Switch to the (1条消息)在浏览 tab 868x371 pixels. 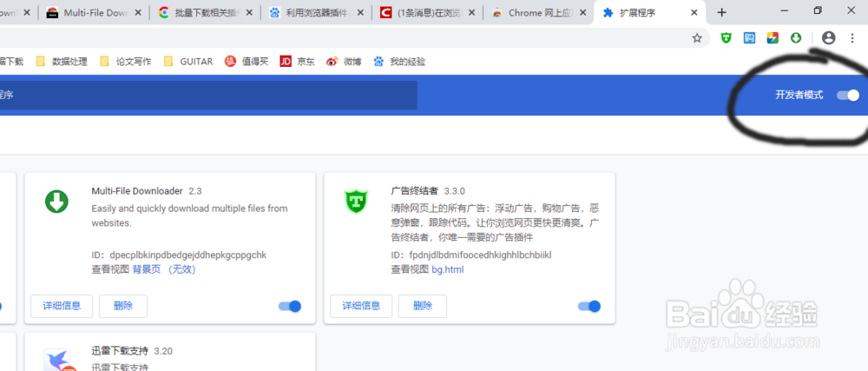(x=427, y=13)
